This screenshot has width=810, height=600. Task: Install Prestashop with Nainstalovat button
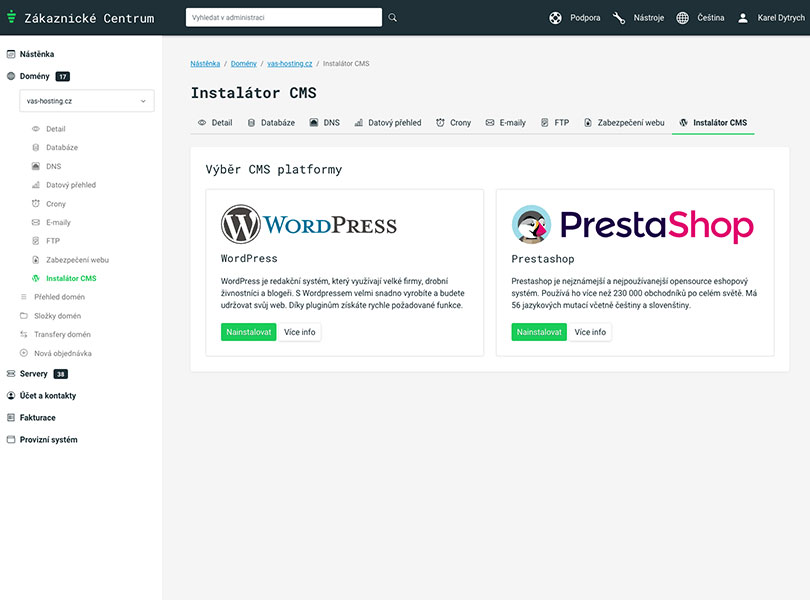[539, 332]
